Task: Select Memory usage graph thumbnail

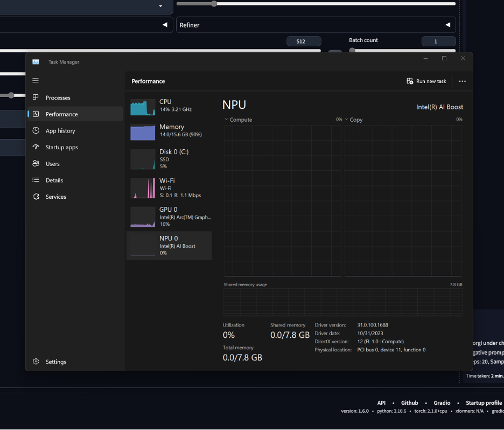Action: tap(143, 133)
